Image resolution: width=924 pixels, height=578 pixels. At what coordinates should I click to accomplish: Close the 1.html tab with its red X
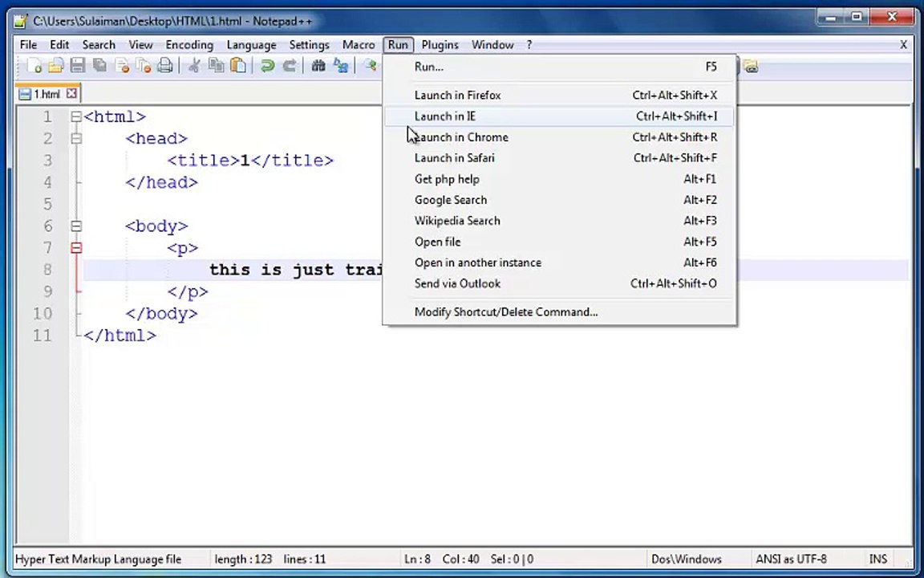(71, 93)
